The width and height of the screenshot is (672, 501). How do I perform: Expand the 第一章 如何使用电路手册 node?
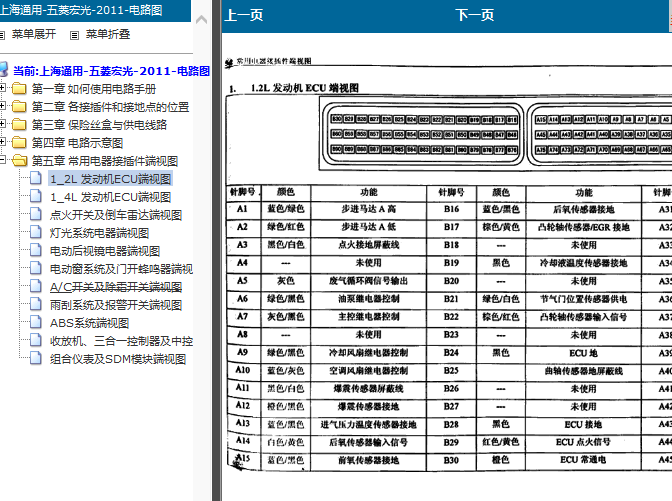click(x=2, y=88)
